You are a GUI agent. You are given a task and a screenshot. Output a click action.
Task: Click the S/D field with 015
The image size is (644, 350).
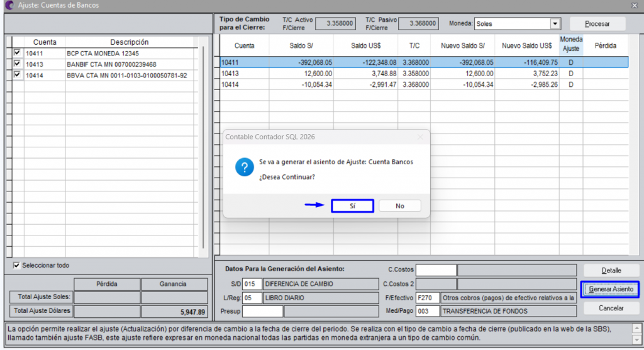[252, 284]
